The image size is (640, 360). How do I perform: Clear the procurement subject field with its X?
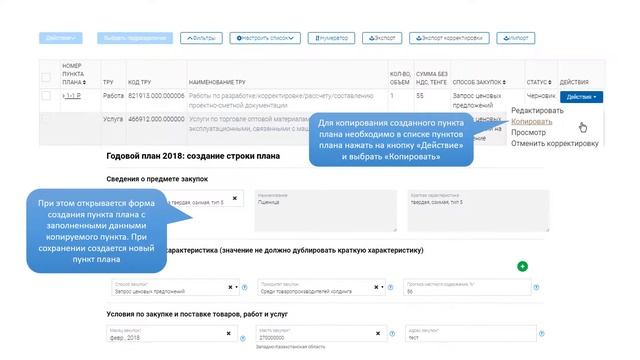tap(235, 198)
